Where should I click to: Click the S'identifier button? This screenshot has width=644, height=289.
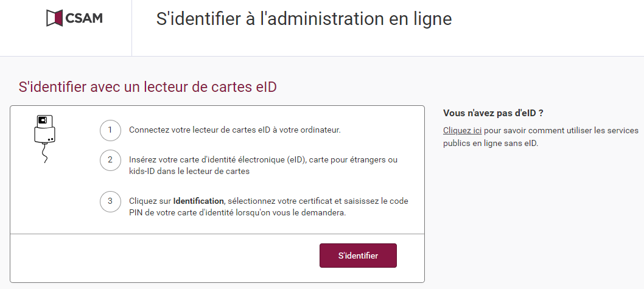[358, 256]
